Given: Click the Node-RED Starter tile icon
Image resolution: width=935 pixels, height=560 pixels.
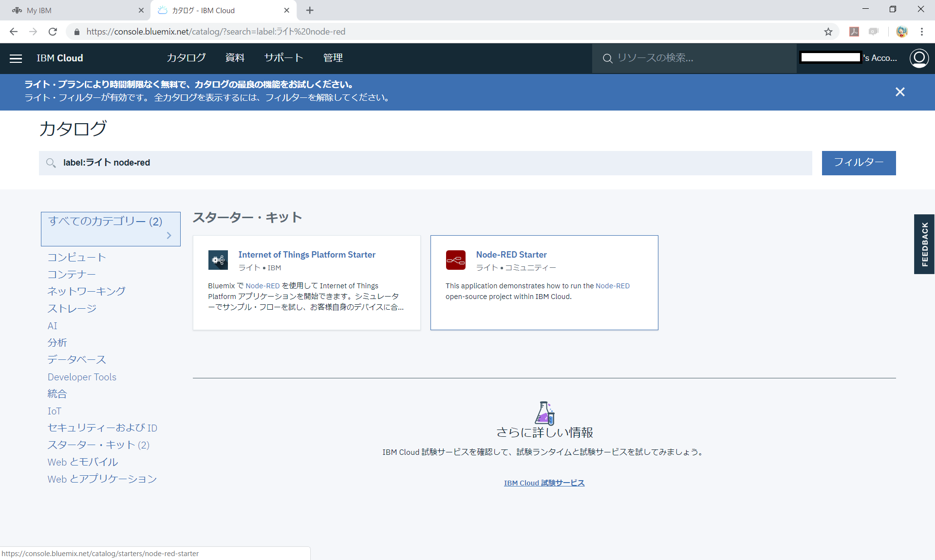Looking at the screenshot, I should click(456, 260).
